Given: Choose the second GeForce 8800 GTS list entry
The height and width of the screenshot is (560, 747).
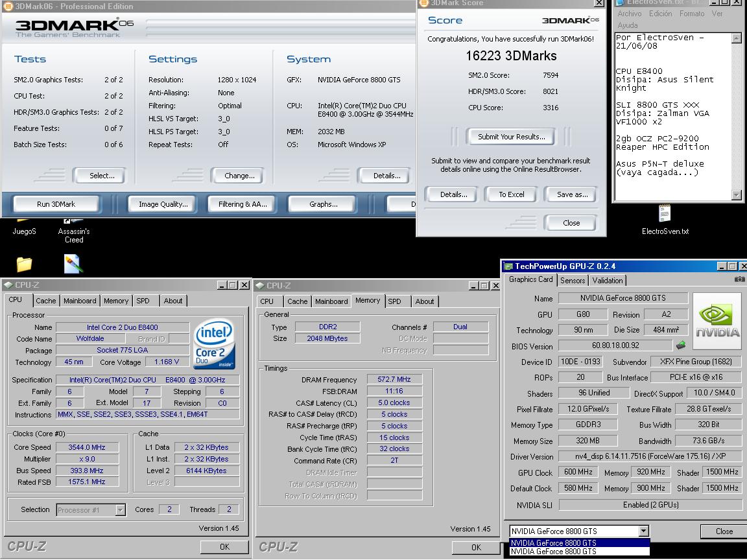Looking at the screenshot, I should pyautogui.click(x=579, y=552).
